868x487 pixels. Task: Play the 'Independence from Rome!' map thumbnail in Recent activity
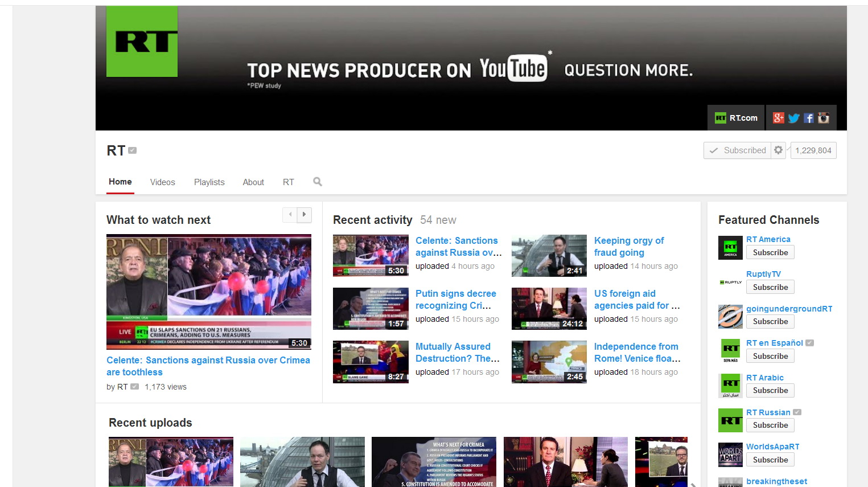[x=549, y=362]
